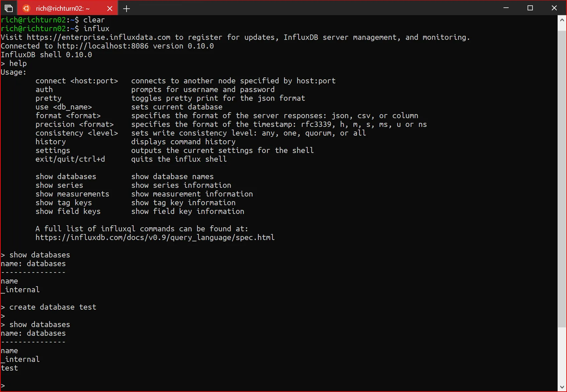Viewport: 567px width, 392px height.
Task: Click the scrollbar track below the thumb
Action: click(x=562, y=355)
